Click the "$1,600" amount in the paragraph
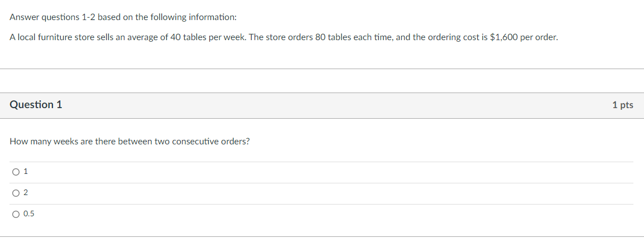This screenshot has height=238, width=644. coord(502,37)
